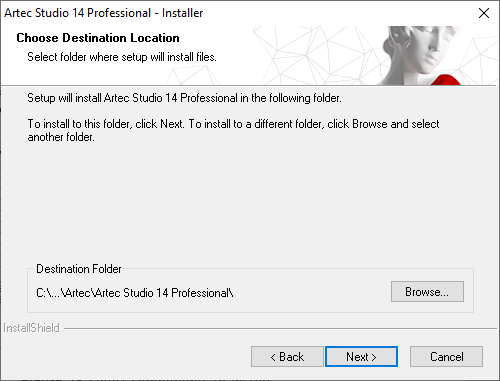Click the InstallShield label
Viewport: 500px width, 381px height.
(x=31, y=328)
